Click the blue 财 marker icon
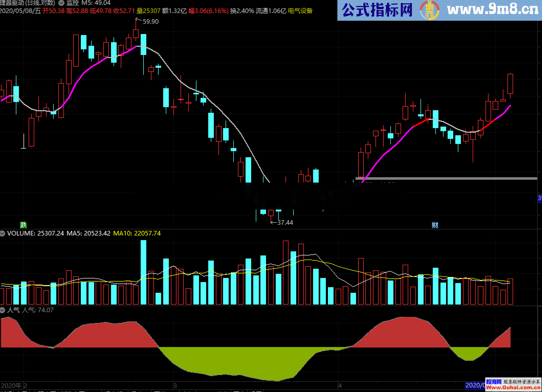Viewport: 542px width, 392px height. pyautogui.click(x=435, y=225)
